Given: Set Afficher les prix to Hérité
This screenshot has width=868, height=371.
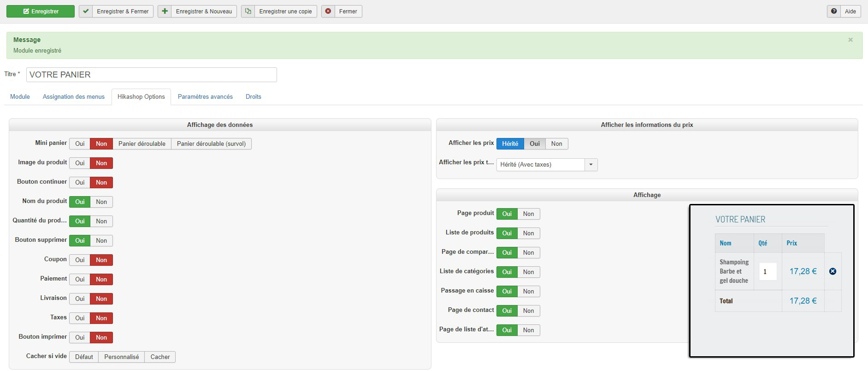Looking at the screenshot, I should (510, 144).
